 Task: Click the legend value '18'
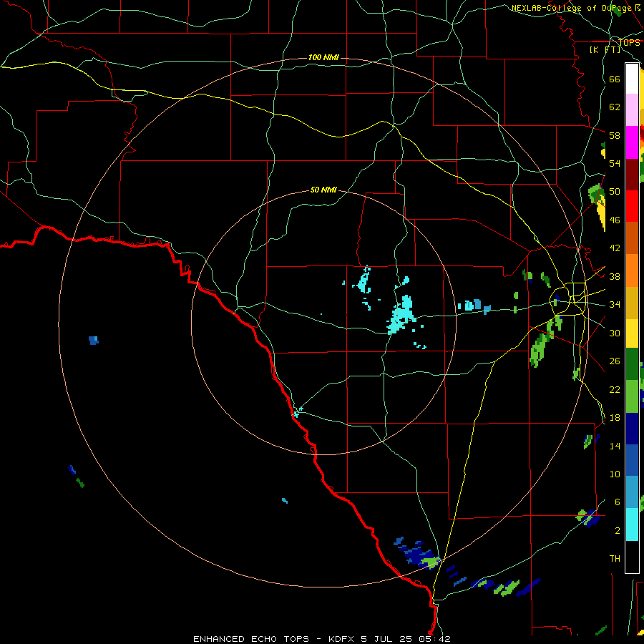615,418
